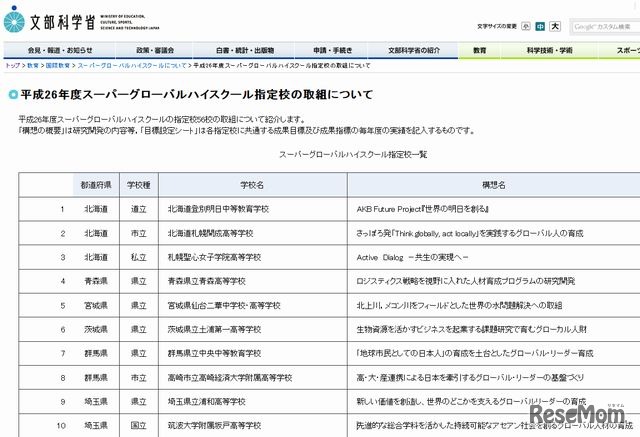Click the Active Dialog concept name

point(412,257)
